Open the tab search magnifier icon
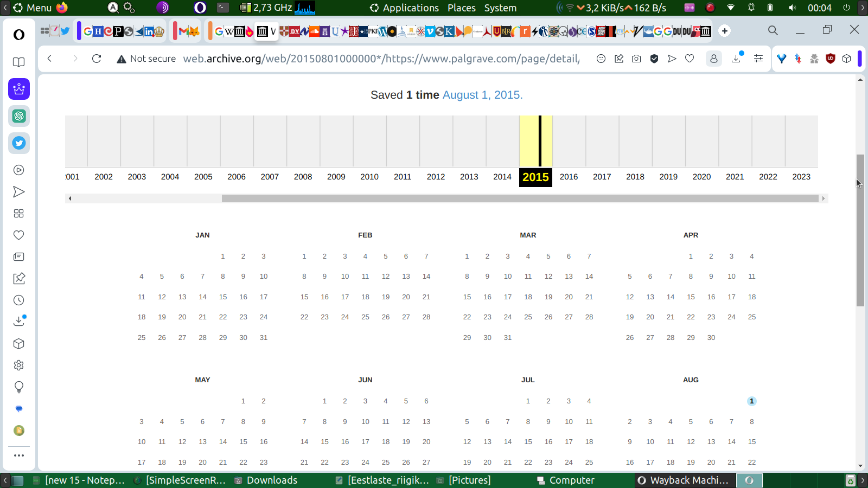This screenshot has height=488, width=868. pyautogui.click(x=773, y=31)
